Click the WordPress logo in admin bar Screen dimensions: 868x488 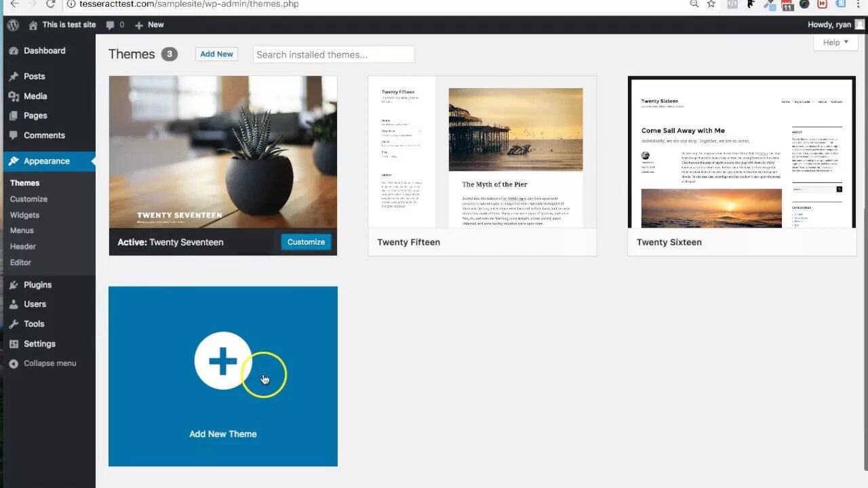(x=13, y=25)
